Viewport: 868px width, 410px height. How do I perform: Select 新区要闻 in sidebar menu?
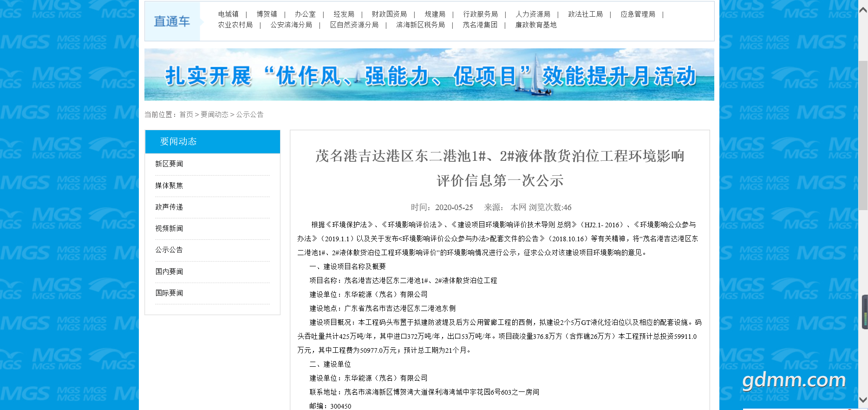(169, 164)
